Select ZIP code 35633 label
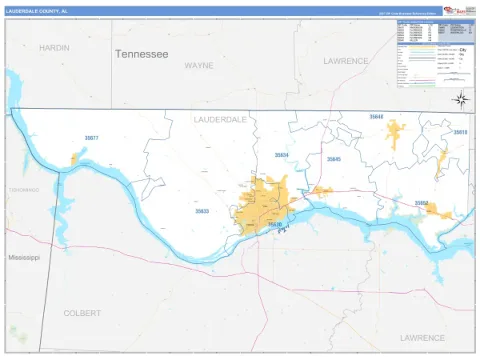Viewport: 480px width, 360px height. (202, 211)
